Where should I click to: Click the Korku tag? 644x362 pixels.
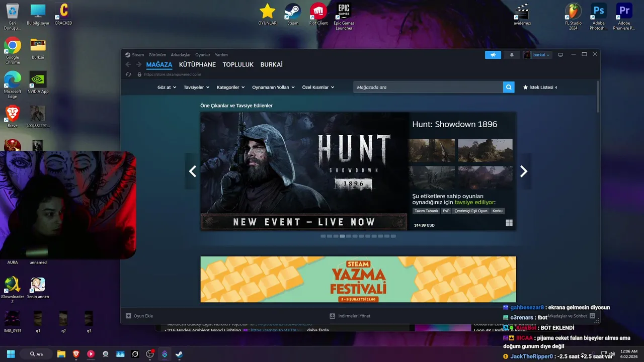point(498,211)
